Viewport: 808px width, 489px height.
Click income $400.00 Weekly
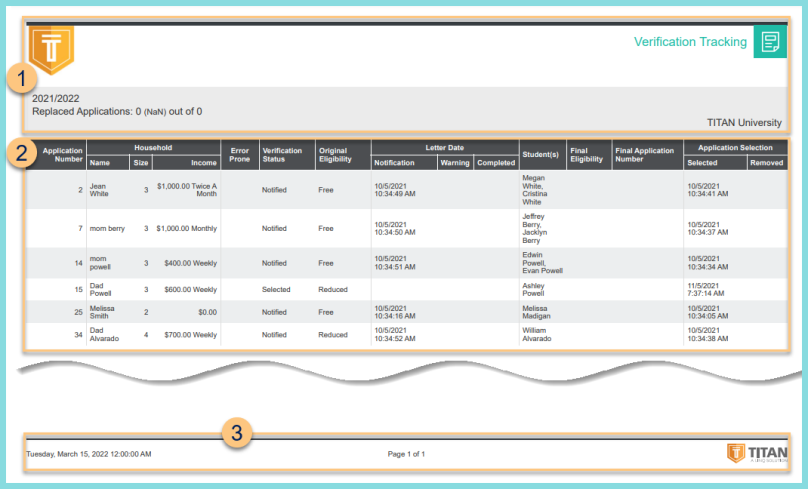[191, 263]
